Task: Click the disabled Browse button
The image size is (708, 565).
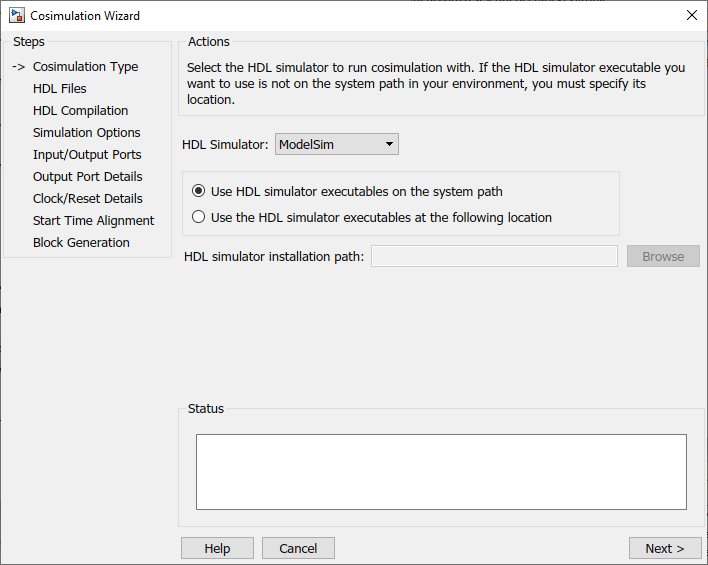Action: point(663,256)
